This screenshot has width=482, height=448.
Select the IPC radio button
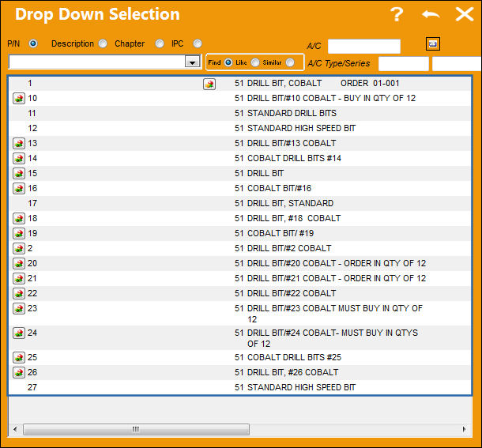pyautogui.click(x=198, y=43)
